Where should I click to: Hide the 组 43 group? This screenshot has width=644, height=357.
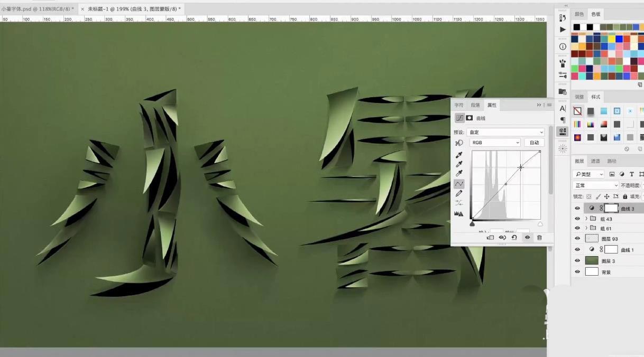(x=577, y=219)
